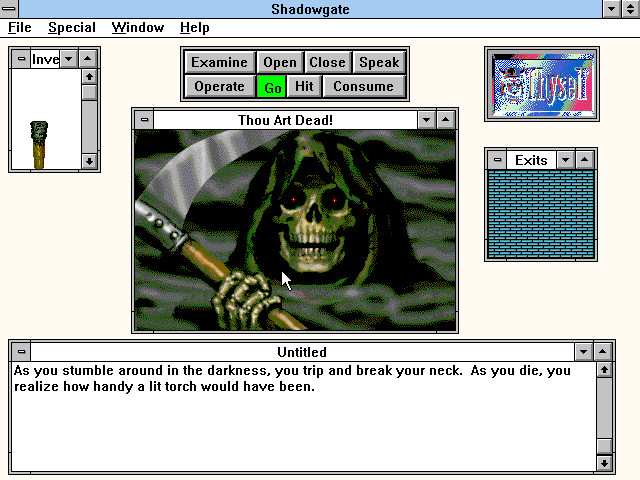This screenshot has height=480, width=640.
Task: Click the Exits brick map area
Action: [x=541, y=214]
